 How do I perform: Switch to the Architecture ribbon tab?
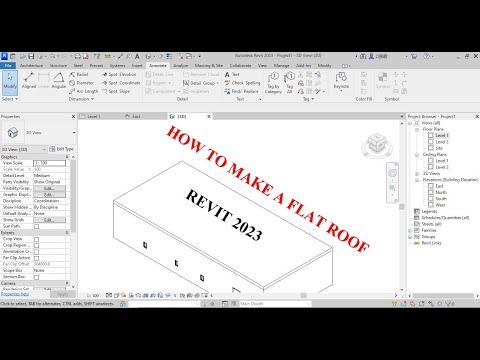pos(31,65)
